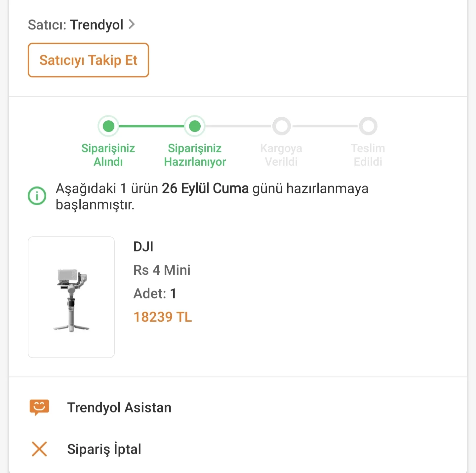Click the Siparişiniz Hazırlanıyor step circle
This screenshot has width=476, height=473.
pyautogui.click(x=195, y=126)
